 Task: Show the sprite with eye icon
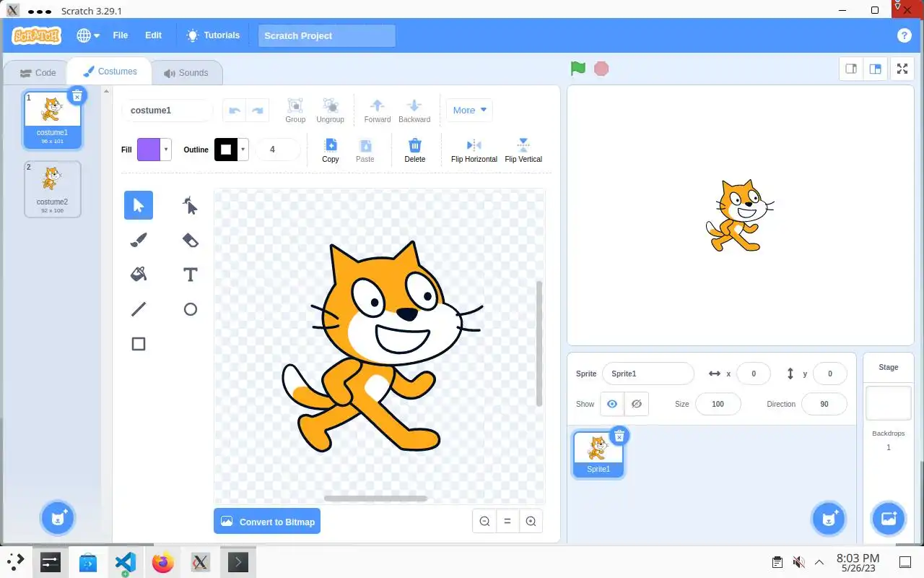pos(612,404)
